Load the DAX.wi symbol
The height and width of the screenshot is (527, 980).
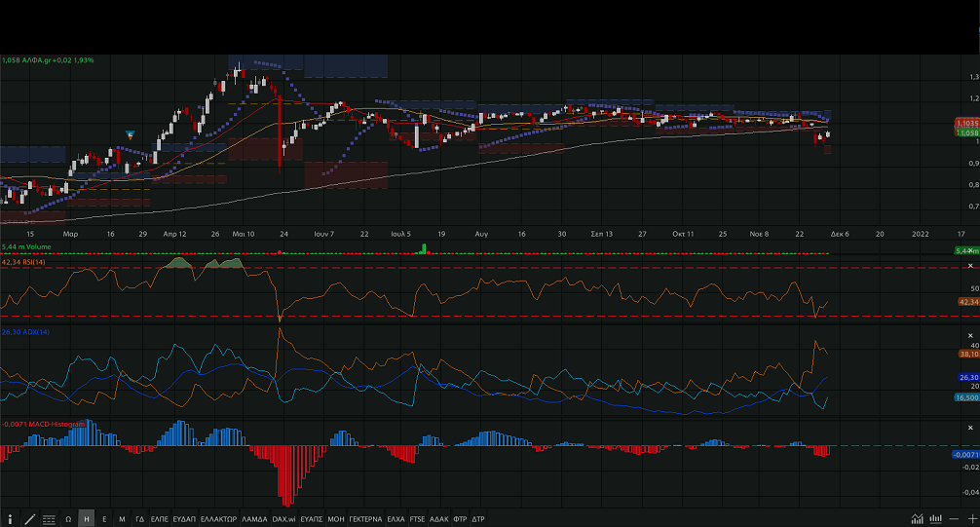[283, 519]
